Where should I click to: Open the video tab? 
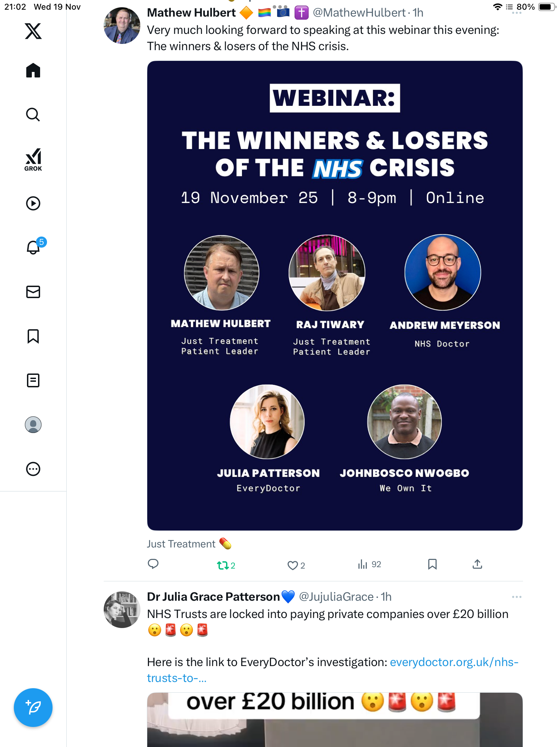click(33, 203)
